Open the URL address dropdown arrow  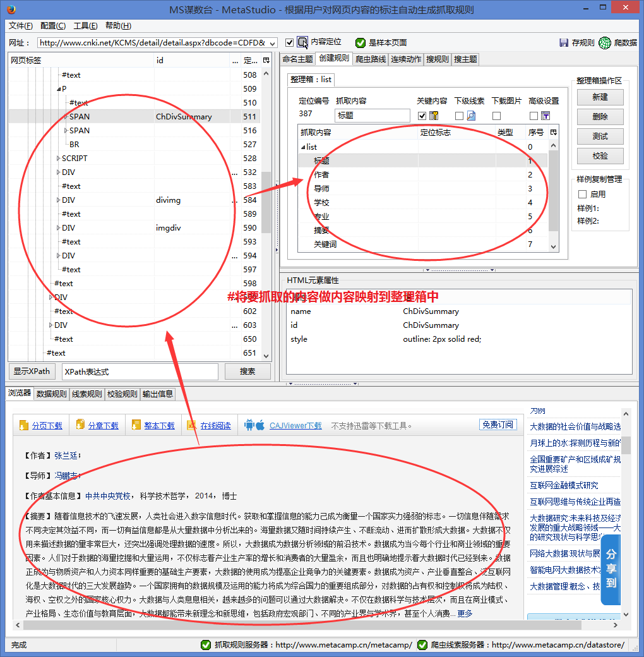click(273, 43)
